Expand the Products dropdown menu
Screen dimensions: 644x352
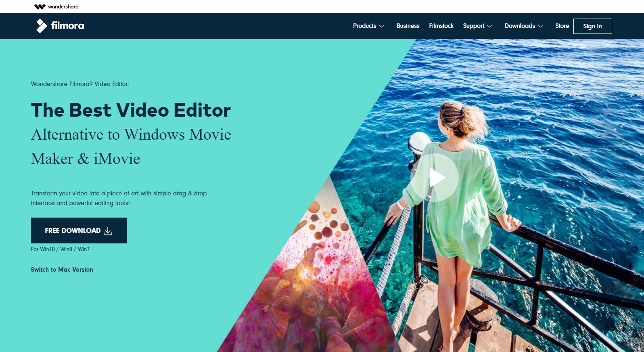click(368, 26)
